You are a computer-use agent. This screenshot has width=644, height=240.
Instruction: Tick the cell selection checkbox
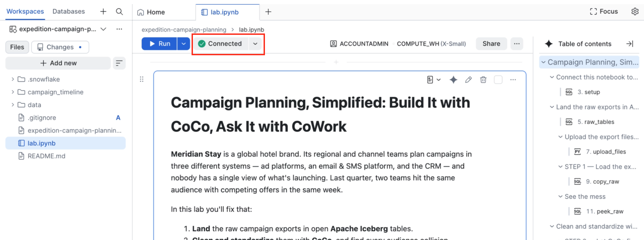tap(498, 80)
